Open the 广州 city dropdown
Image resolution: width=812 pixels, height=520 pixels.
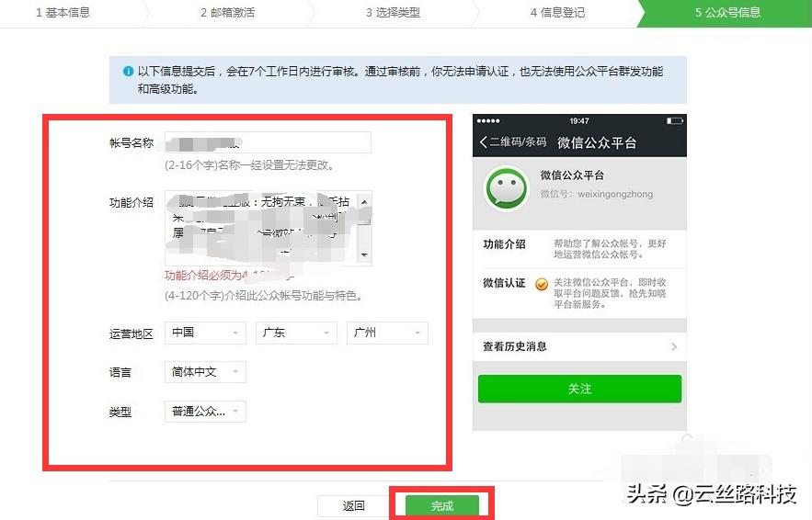click(387, 333)
